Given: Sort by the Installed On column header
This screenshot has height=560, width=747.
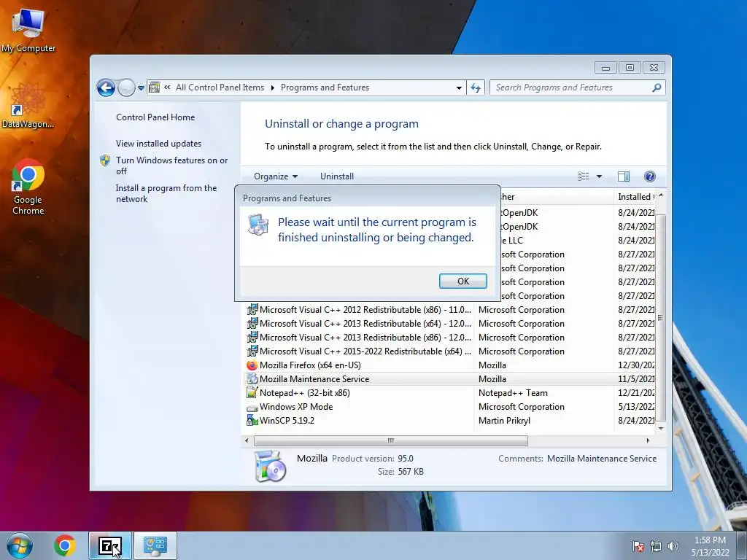Looking at the screenshot, I should (635, 197).
